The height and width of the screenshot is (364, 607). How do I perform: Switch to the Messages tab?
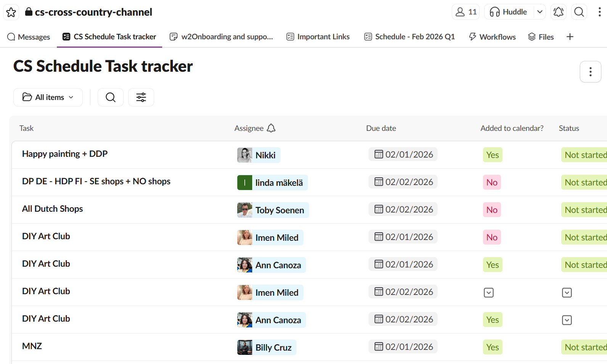pos(29,37)
